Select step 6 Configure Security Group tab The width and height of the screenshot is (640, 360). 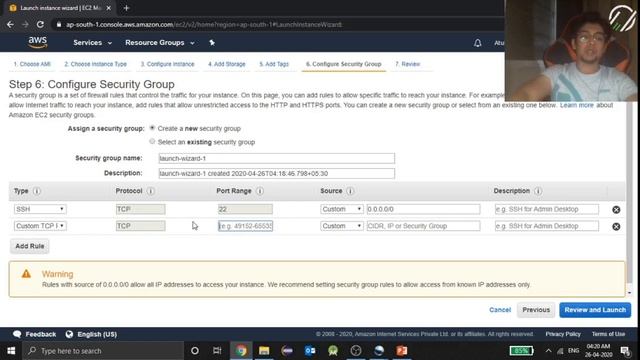(x=344, y=64)
